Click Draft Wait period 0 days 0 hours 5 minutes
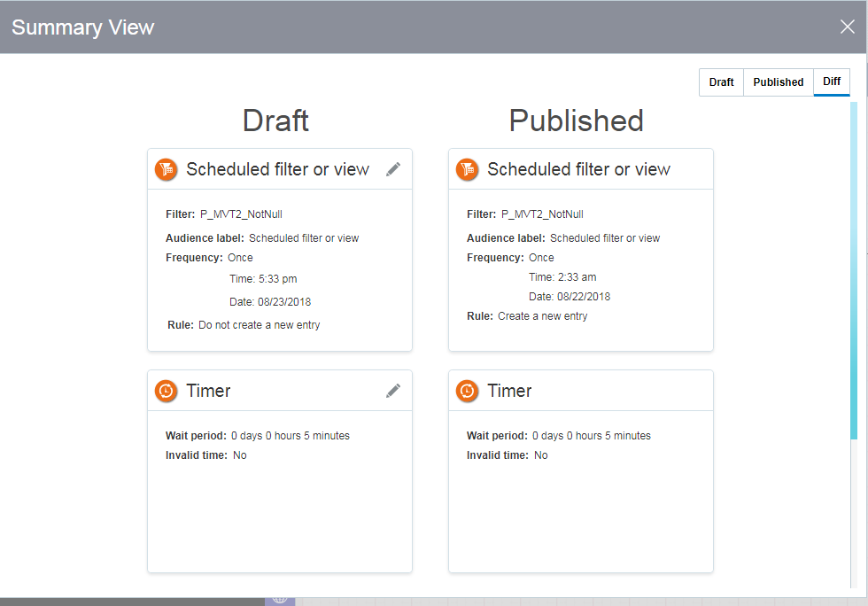 291,436
